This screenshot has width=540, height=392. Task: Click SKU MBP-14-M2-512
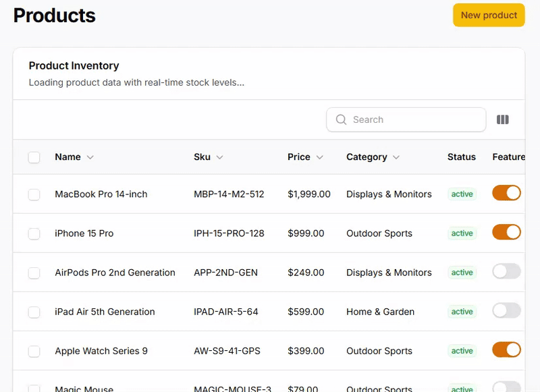229,194
